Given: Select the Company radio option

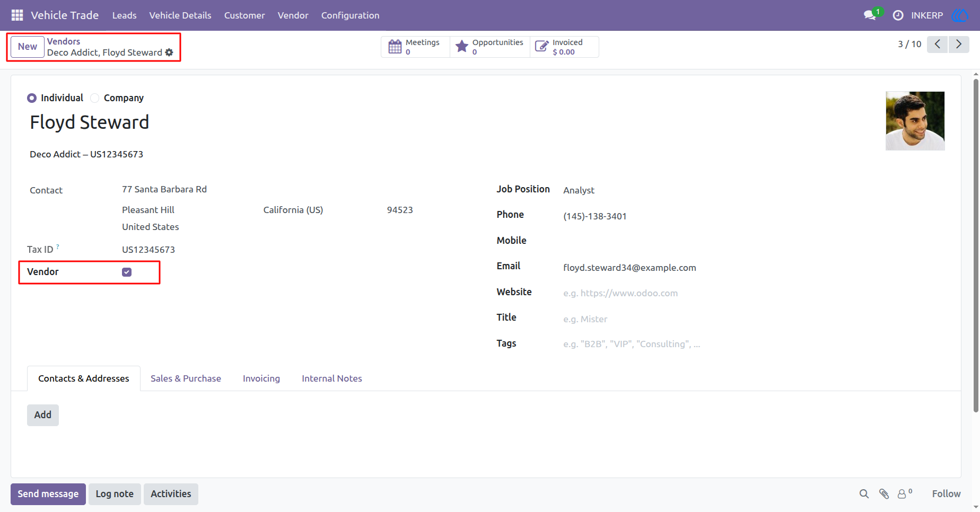Looking at the screenshot, I should tap(95, 98).
